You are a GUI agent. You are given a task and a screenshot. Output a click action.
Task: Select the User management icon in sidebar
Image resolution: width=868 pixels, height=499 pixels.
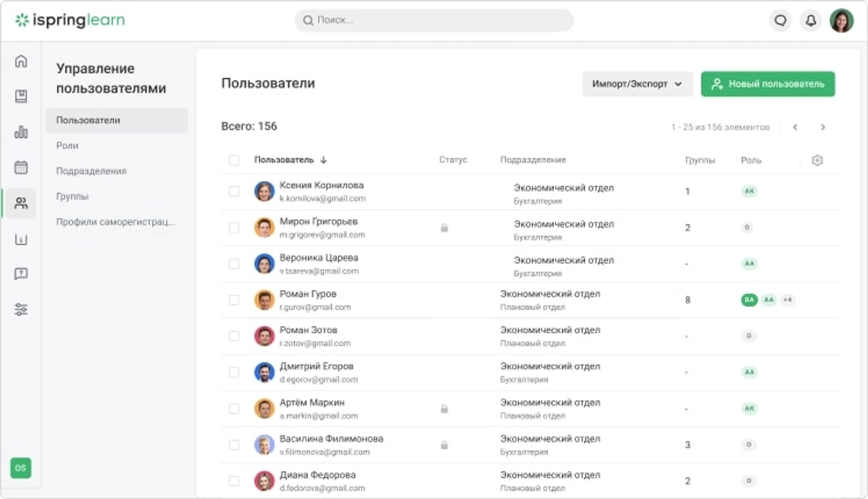[20, 202]
